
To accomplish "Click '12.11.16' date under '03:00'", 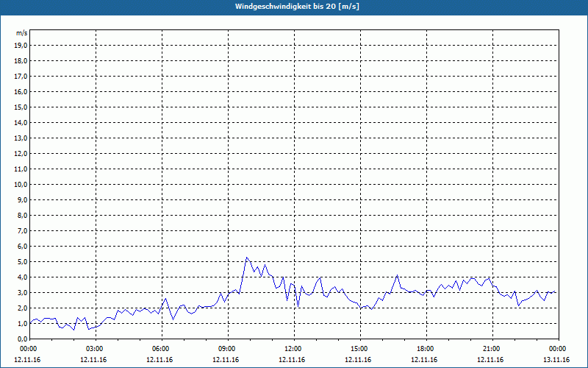I will click(93, 360).
